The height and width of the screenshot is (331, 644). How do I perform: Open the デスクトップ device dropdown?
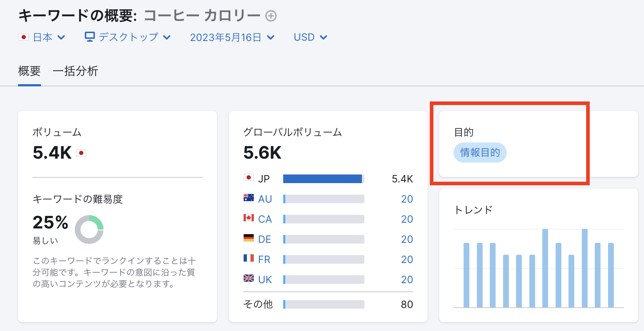[x=128, y=37]
